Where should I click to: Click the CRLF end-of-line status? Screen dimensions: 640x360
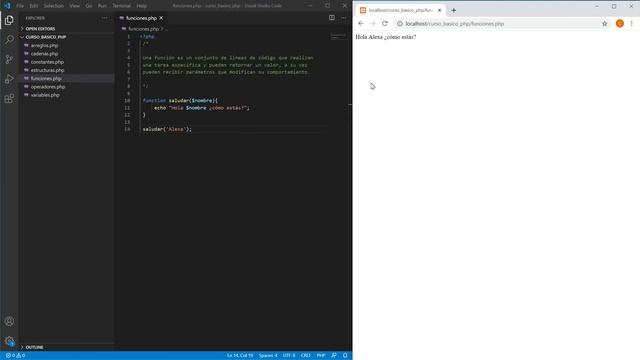306,356
